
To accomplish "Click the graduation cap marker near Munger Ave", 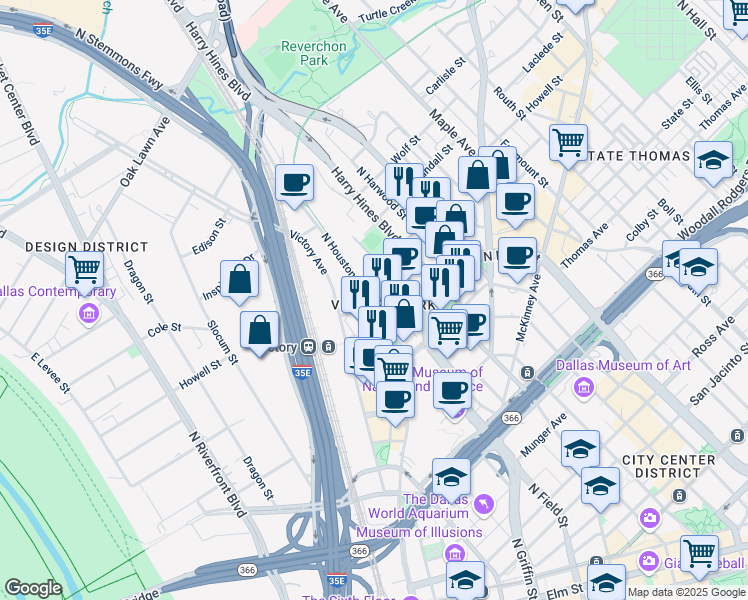I will click(580, 451).
